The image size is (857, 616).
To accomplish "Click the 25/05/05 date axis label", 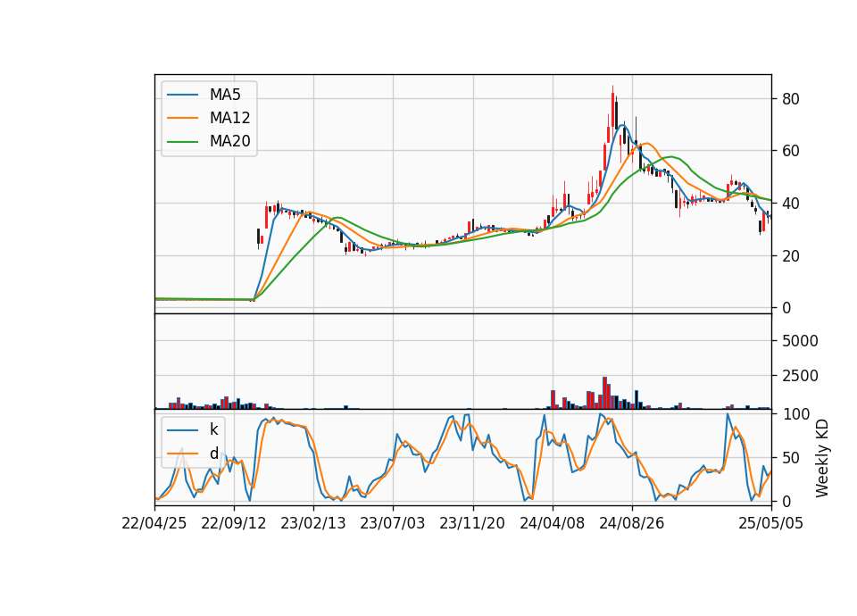I will [x=770, y=523].
